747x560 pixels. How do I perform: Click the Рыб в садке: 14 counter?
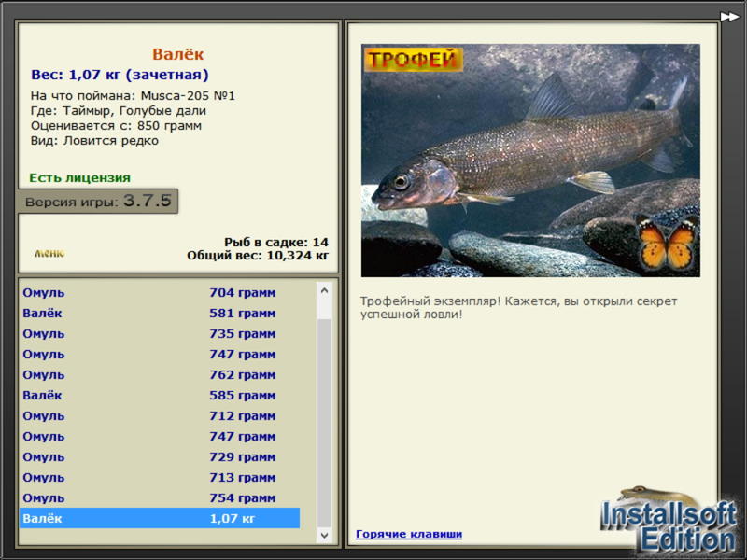click(x=276, y=242)
